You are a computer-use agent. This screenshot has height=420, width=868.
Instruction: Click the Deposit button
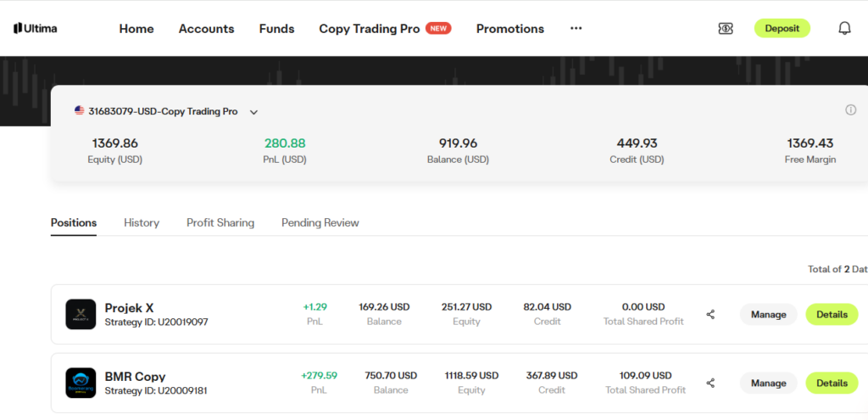(x=782, y=28)
